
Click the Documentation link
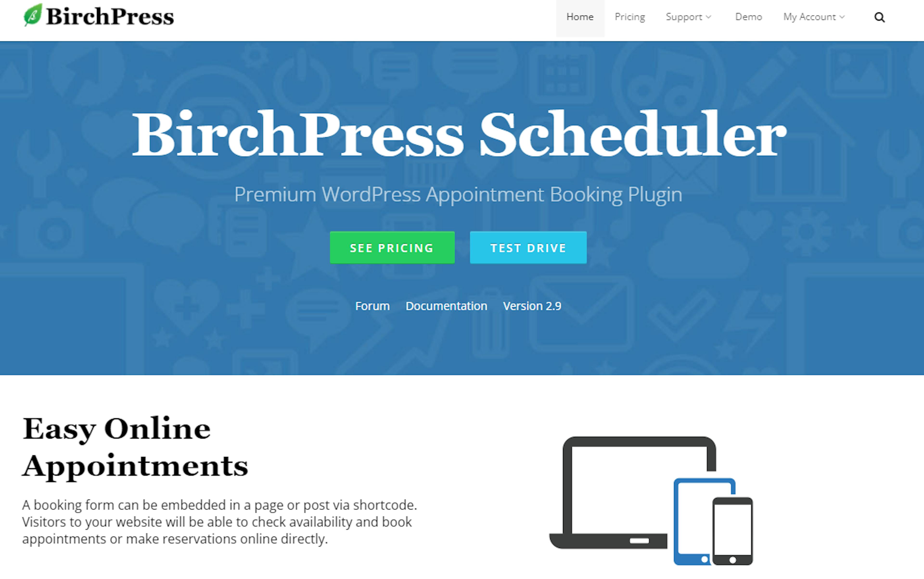point(447,306)
